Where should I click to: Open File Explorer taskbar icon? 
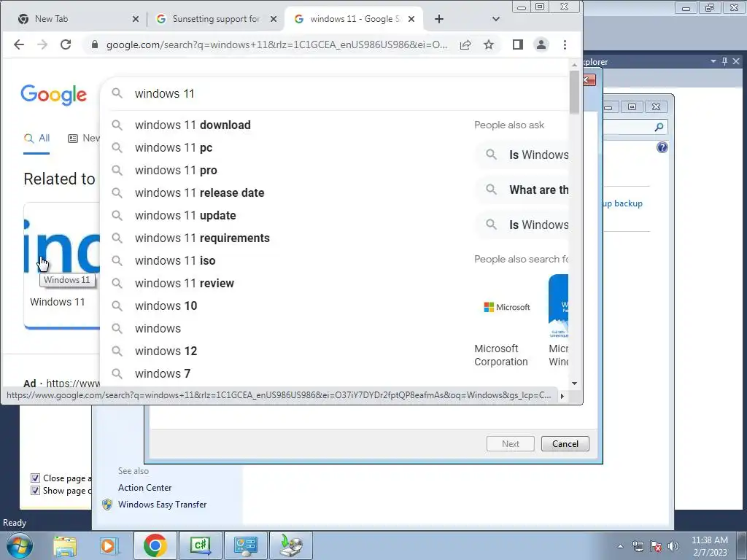(x=65, y=545)
